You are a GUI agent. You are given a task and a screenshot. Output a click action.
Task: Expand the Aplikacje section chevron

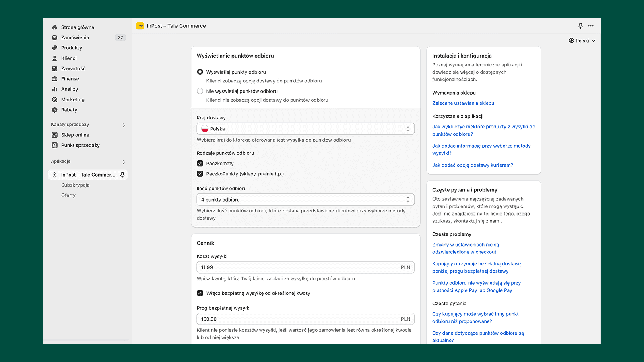(124, 162)
